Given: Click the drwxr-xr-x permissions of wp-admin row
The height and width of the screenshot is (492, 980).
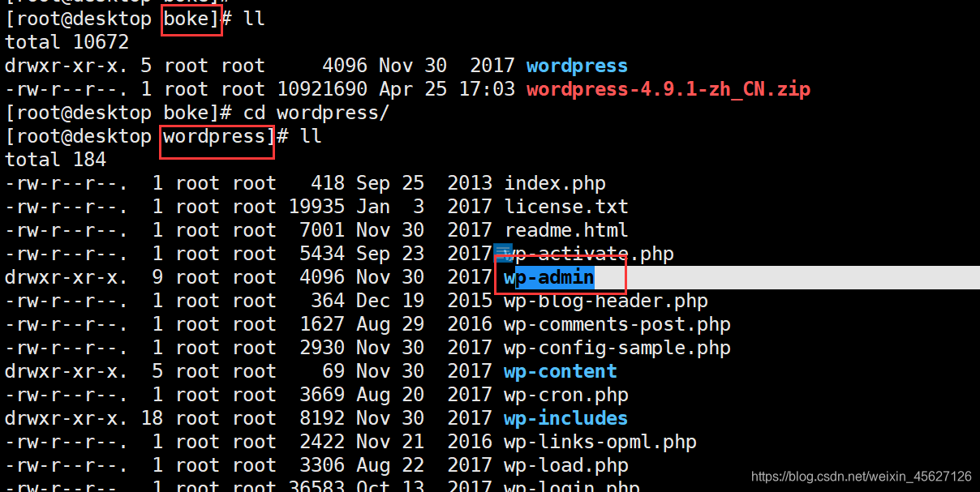Looking at the screenshot, I should [67, 277].
